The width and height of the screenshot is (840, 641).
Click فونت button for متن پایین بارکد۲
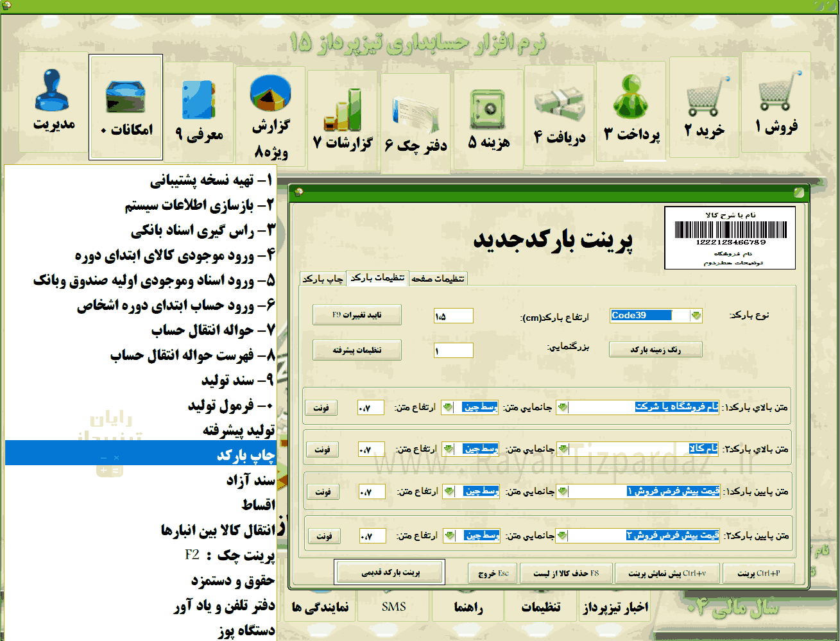pos(324,536)
